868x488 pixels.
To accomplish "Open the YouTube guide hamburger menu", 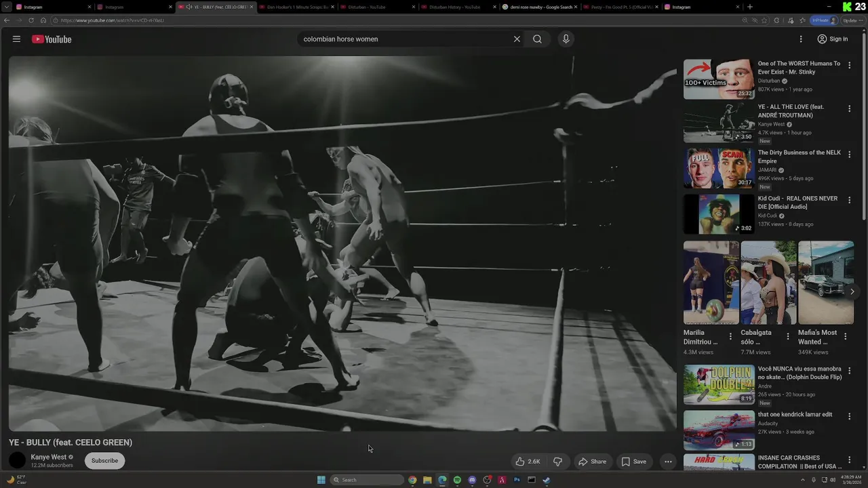I will coord(16,39).
